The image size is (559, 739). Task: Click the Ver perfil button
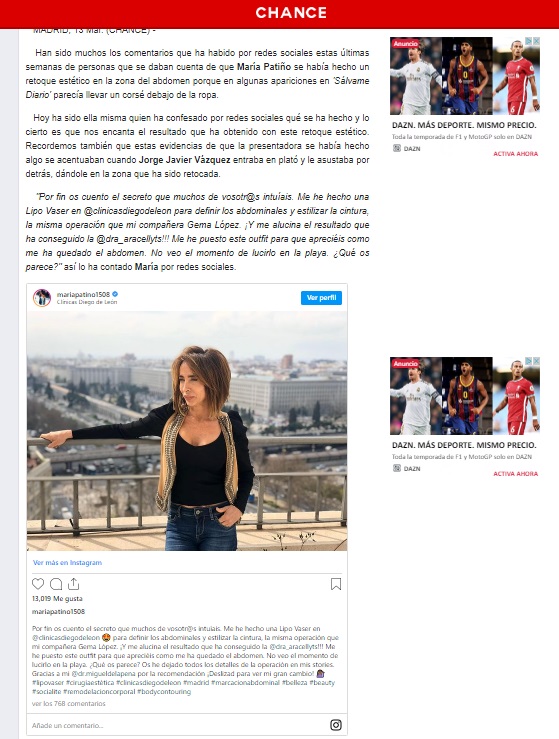(321, 297)
